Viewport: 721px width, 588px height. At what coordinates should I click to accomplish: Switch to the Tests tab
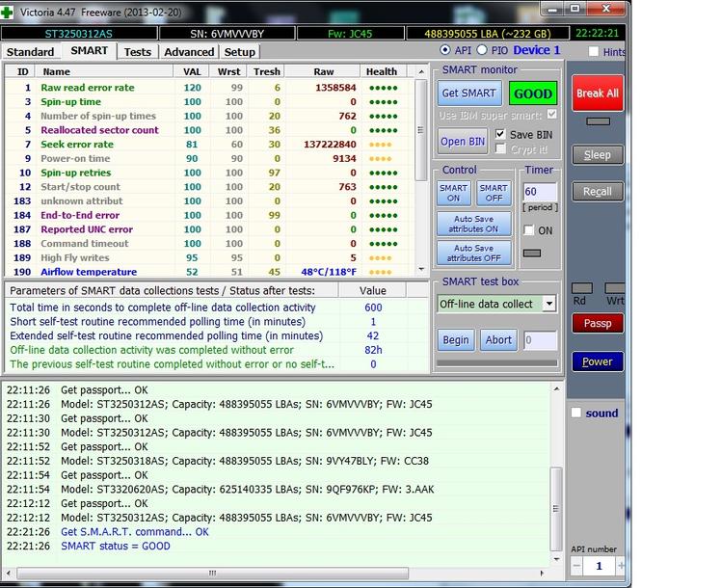138,52
